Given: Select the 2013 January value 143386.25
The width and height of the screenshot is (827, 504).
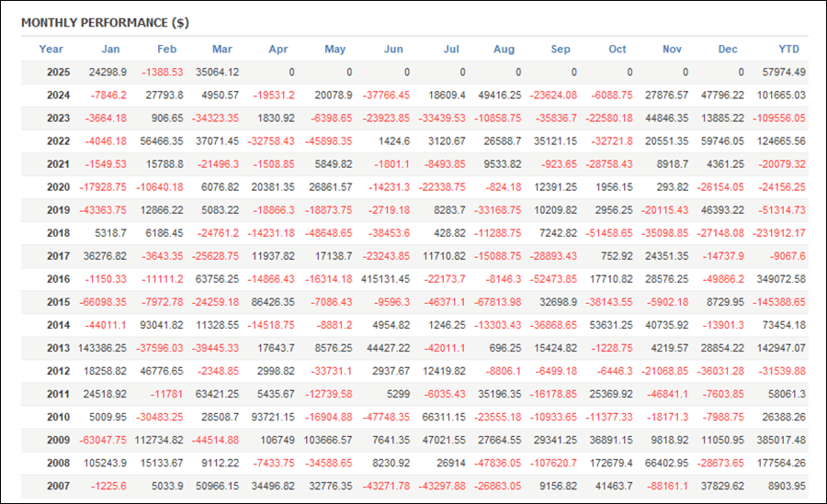Looking at the screenshot, I should (102, 348).
